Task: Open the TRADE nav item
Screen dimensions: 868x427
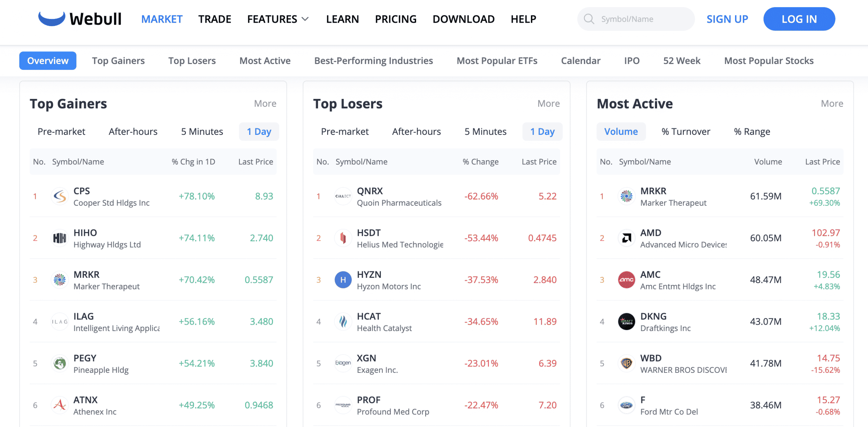Action: click(x=215, y=19)
